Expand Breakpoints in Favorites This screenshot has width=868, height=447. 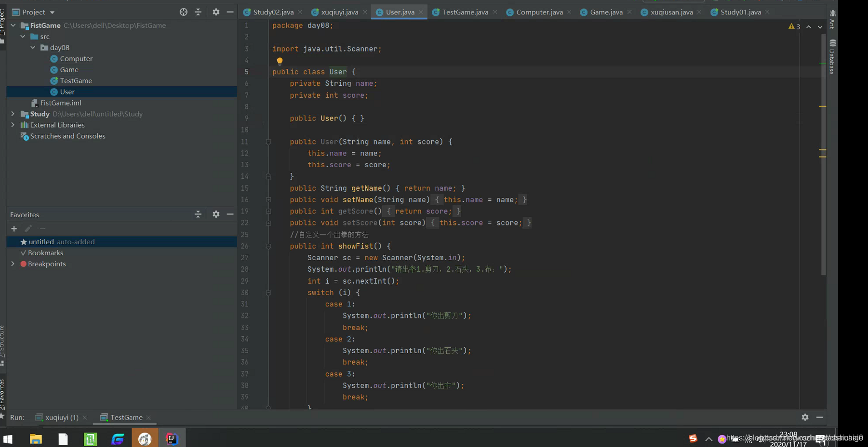(x=13, y=263)
